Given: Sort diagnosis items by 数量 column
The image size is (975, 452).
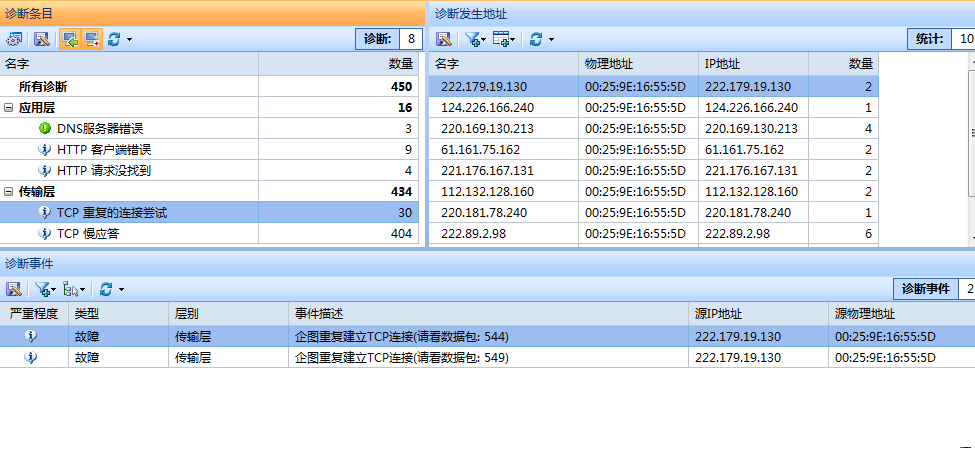Looking at the screenshot, I should pyautogui.click(x=338, y=63).
